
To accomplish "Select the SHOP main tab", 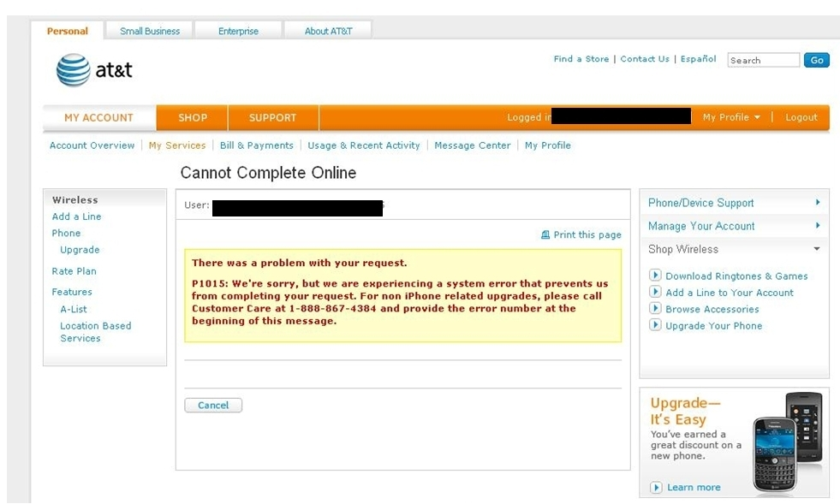I will (193, 118).
